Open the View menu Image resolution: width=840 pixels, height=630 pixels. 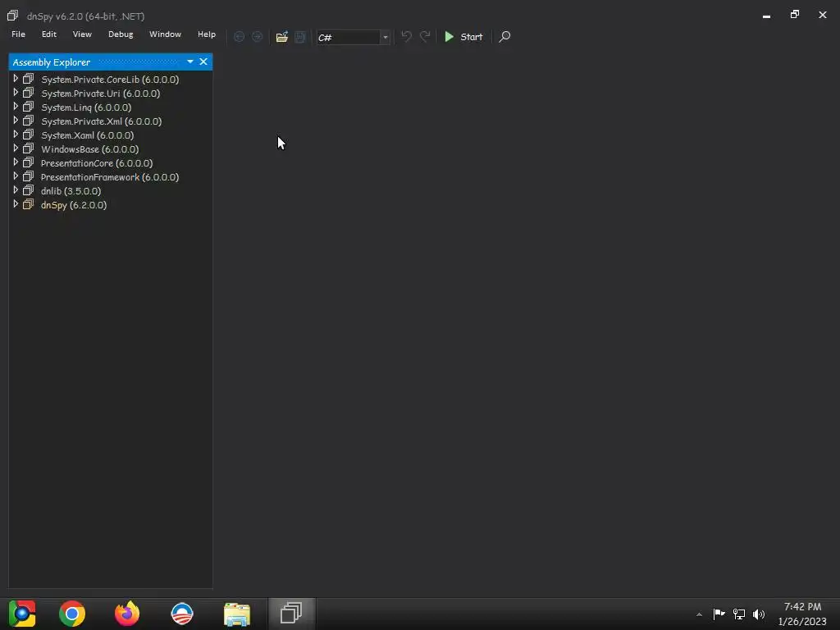tap(82, 34)
